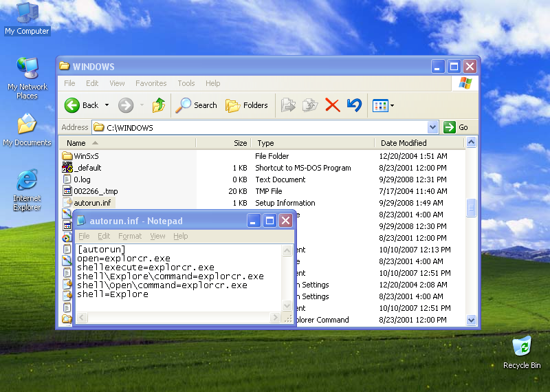
Task: Click Explorer's vertical scrollbar thumb
Action: (x=471, y=208)
